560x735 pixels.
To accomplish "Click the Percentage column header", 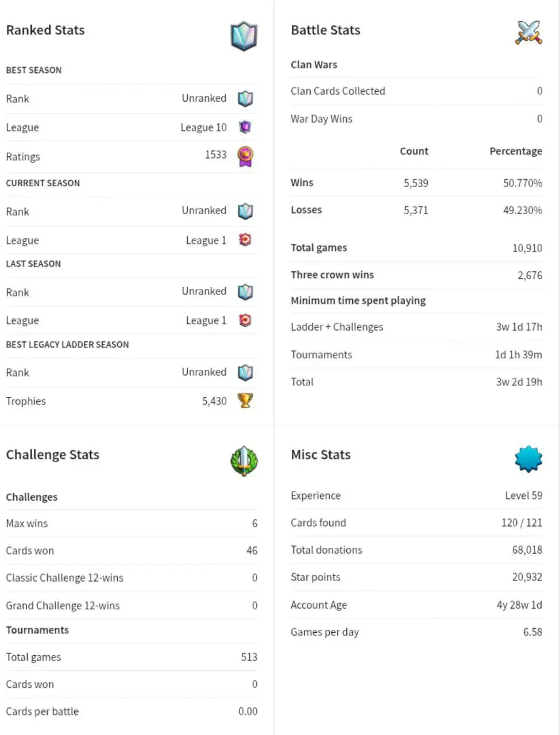I will click(515, 151).
